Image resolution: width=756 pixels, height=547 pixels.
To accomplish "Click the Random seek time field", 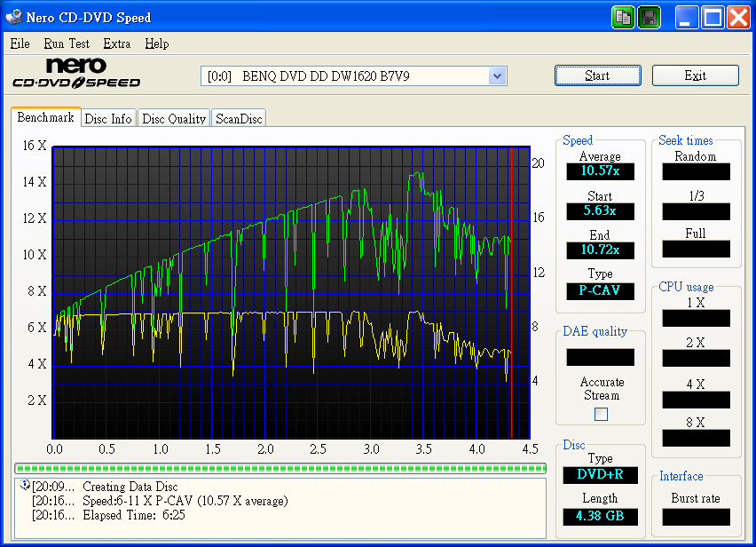I will [x=697, y=171].
